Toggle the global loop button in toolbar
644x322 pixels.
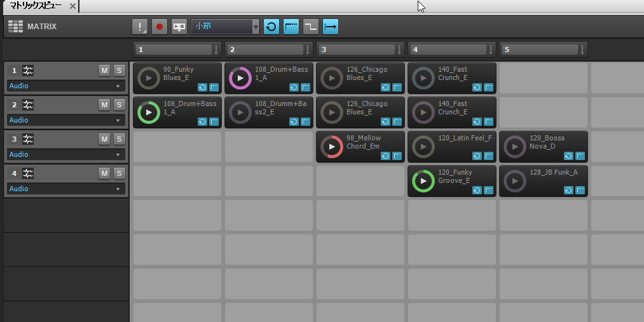(x=271, y=27)
